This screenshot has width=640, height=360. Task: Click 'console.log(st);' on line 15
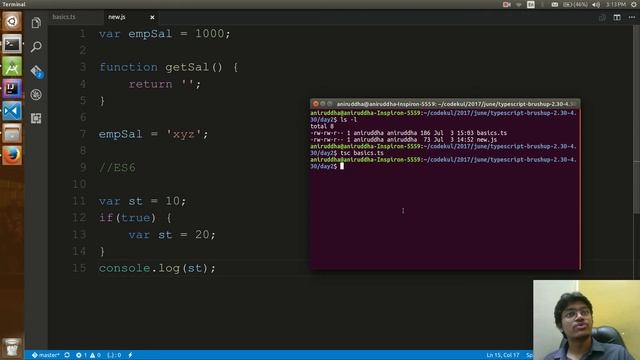click(157, 268)
